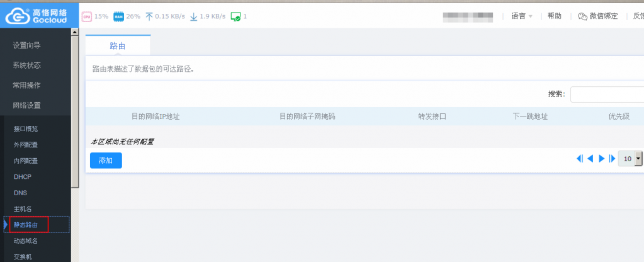The width and height of the screenshot is (644, 262).
Task: Click the sidebar scrollbar up arrow
Action: [x=75, y=31]
